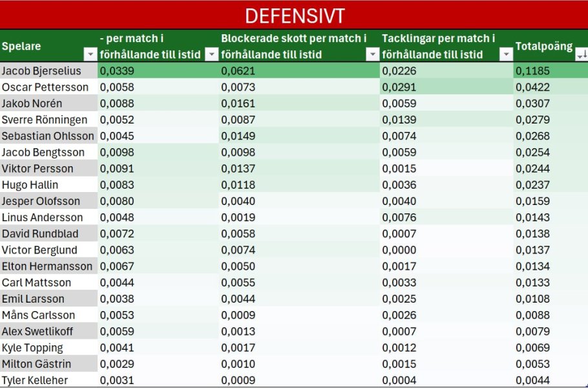Click the Totalpoäng sort filter button
This screenshot has width=588, height=388.
click(581, 55)
